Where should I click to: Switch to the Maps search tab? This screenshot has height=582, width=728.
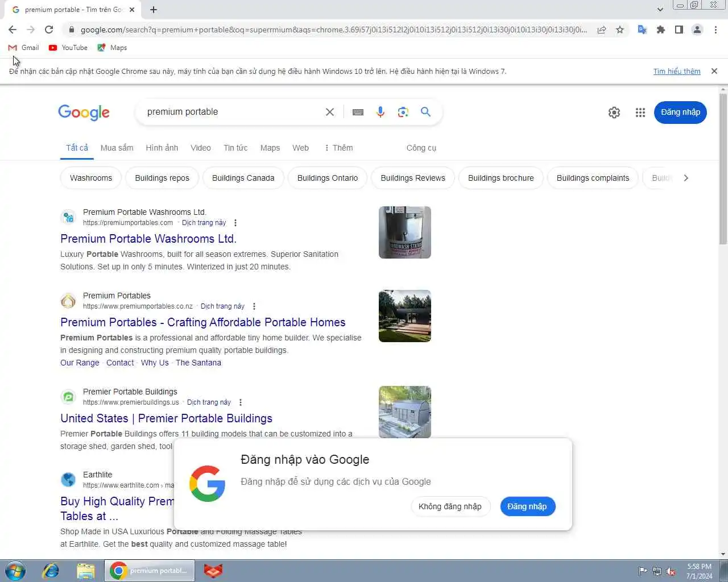[270, 148]
